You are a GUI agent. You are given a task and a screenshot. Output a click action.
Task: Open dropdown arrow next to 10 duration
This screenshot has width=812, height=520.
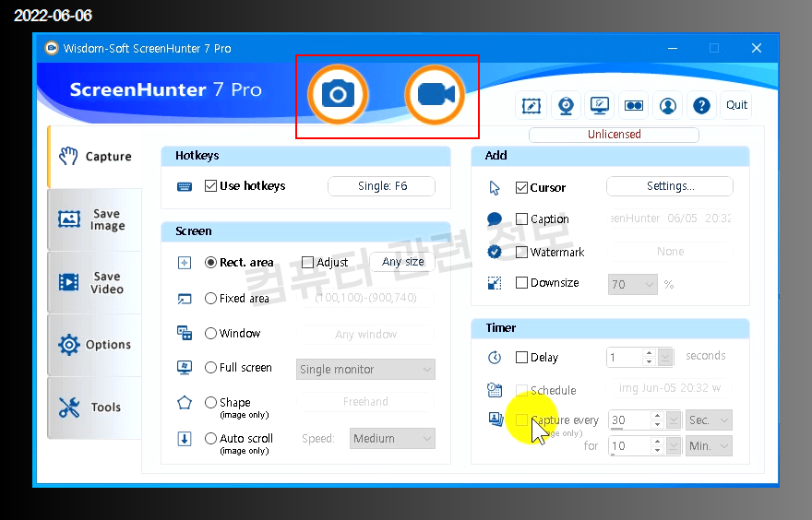click(674, 445)
